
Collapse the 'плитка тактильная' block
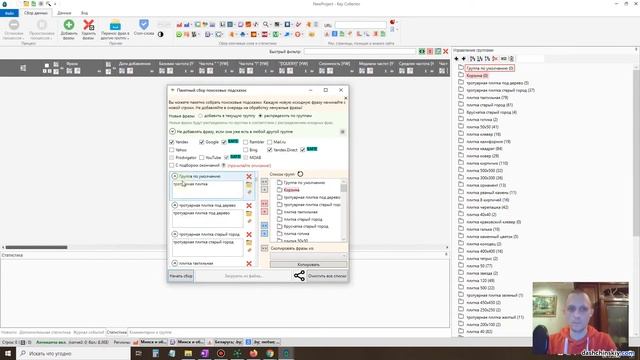click(x=175, y=264)
